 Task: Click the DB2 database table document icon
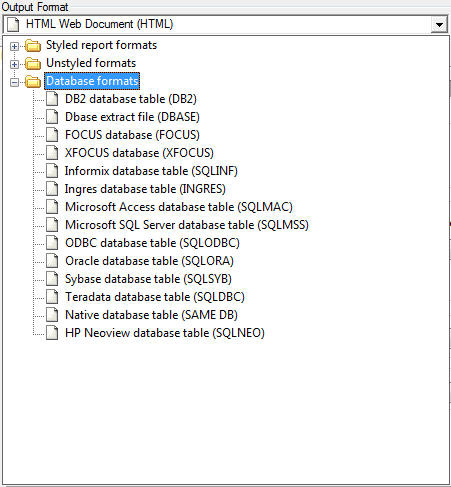pos(52,99)
